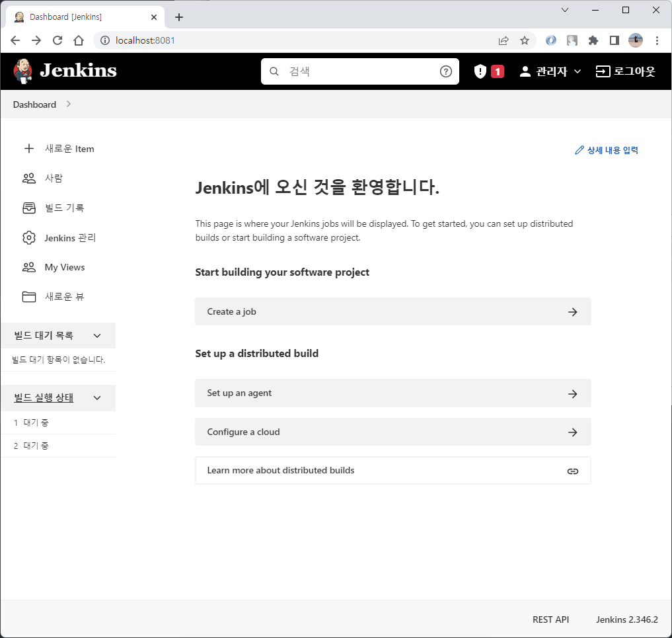Open search help question mark icon
This screenshot has width=672, height=638.
(x=446, y=71)
